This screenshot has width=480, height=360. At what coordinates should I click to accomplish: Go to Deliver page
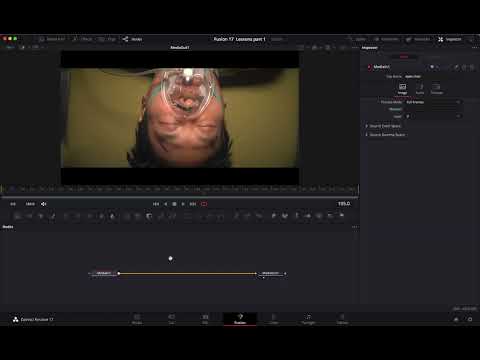point(342,319)
